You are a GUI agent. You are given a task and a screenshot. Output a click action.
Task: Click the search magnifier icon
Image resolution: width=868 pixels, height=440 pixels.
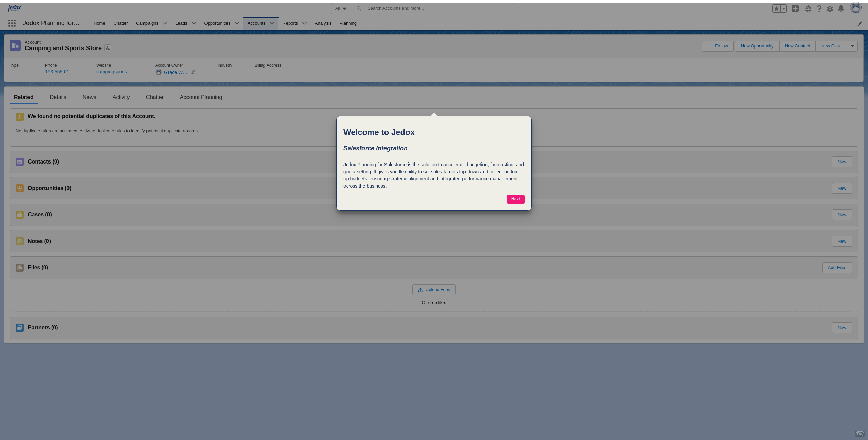[x=359, y=8]
